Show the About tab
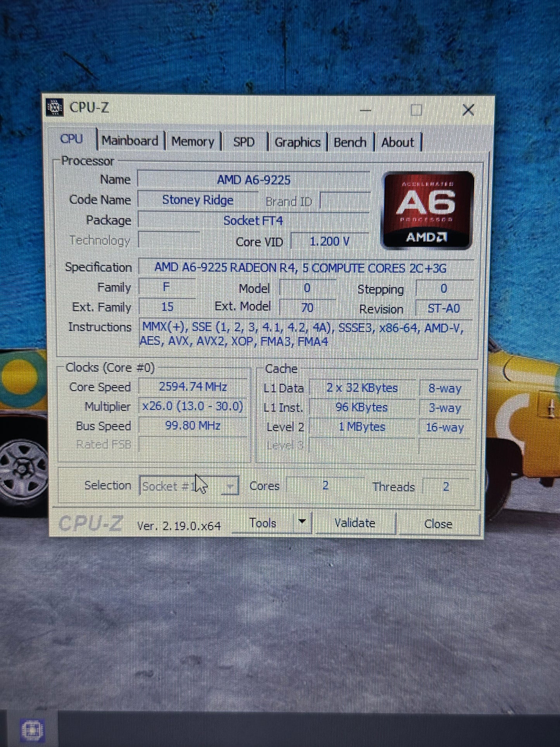The width and height of the screenshot is (560, 747). (398, 143)
